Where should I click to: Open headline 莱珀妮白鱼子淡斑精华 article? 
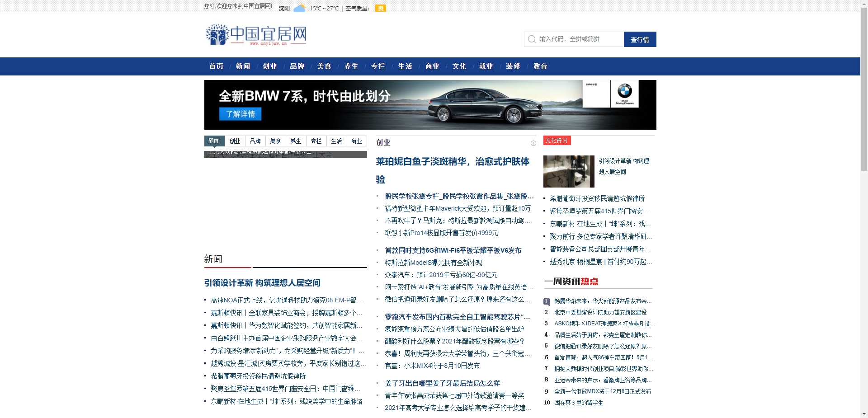tap(453, 170)
